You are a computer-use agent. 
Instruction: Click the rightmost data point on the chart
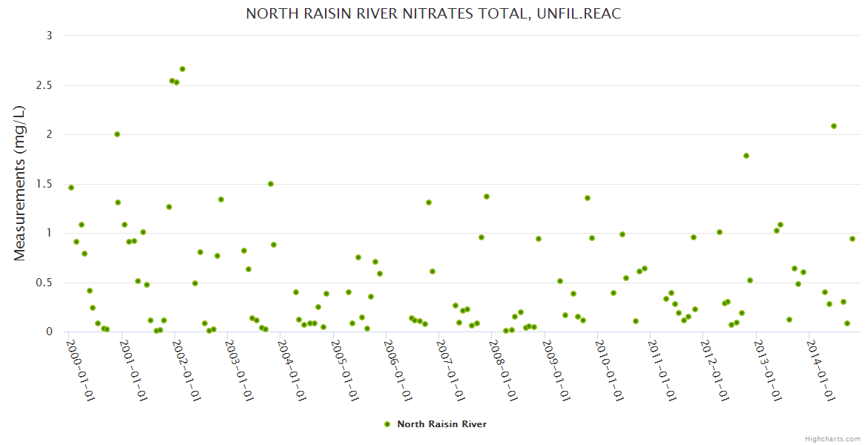[852, 239]
